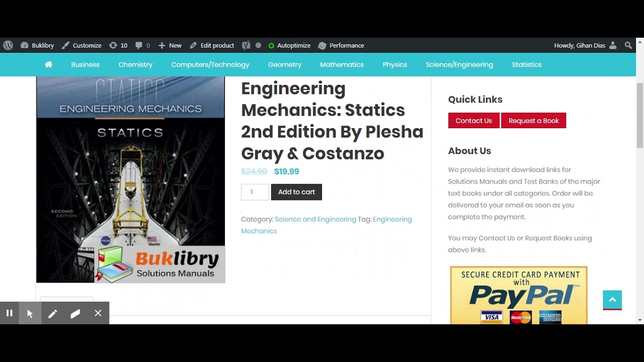644x362 pixels.
Task: Open the Performance admin bar menu
Action: click(x=341, y=45)
